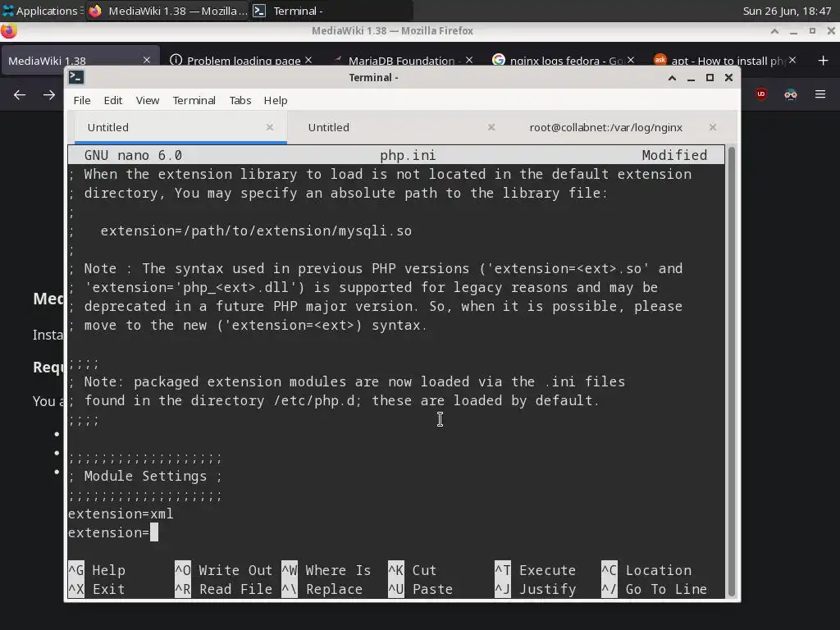
Task: Click the ^W Where Is shortcut label
Action: tap(326, 570)
